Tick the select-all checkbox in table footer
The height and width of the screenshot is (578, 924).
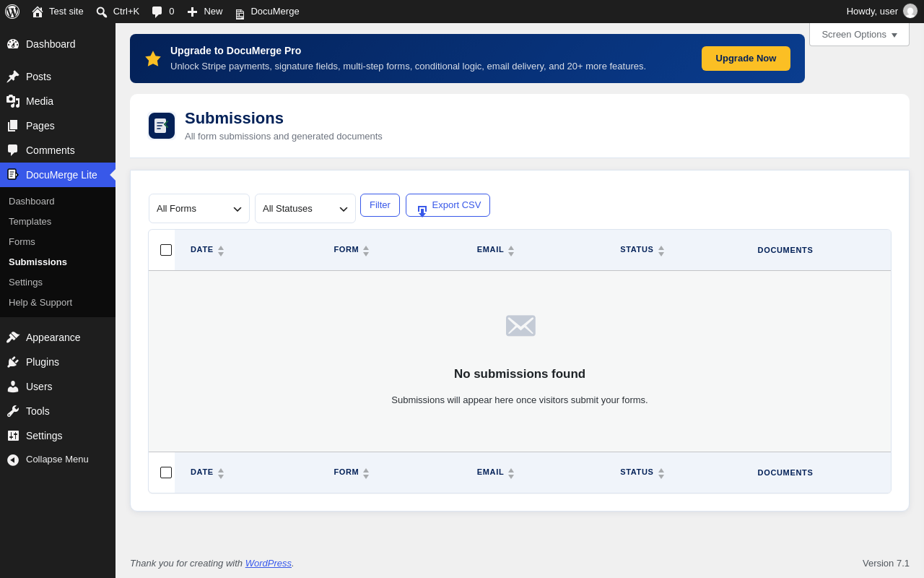[x=166, y=473]
